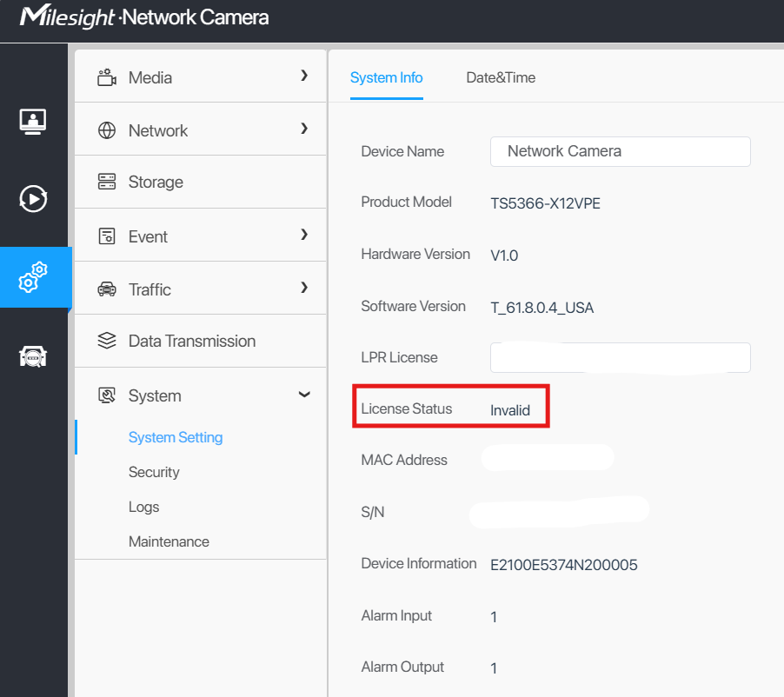Click device information E2100E5374N200005
The width and height of the screenshot is (784, 697).
[x=564, y=565]
